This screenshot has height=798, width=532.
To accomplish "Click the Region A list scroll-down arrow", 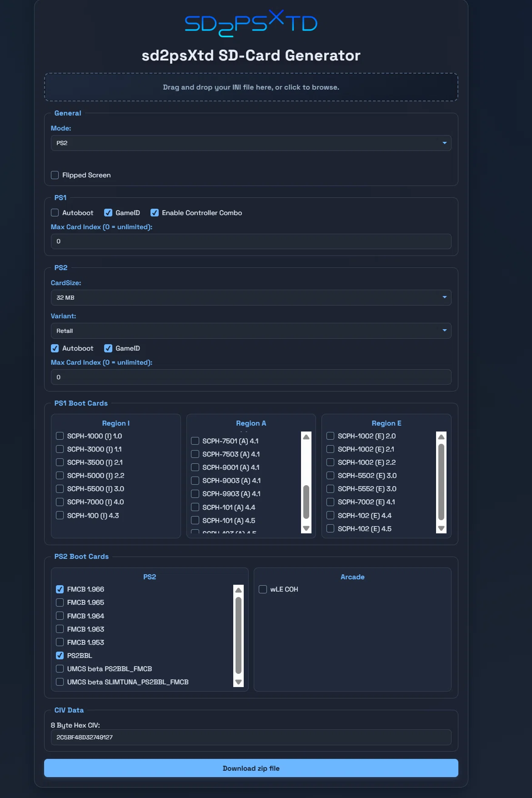I will tap(306, 528).
